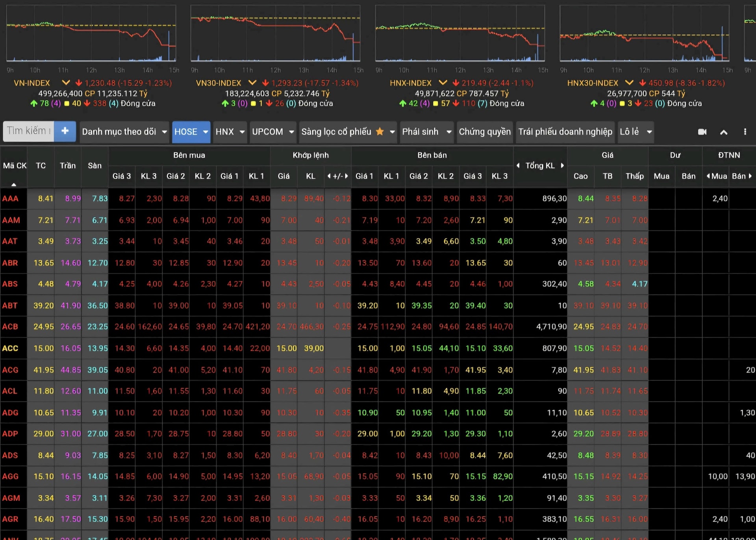Click the VN-INDEX chart thumbnail

91,33
